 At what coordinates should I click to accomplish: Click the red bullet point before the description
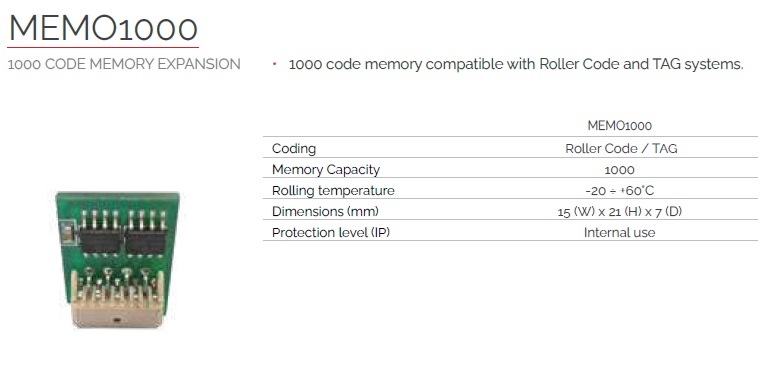[274, 64]
